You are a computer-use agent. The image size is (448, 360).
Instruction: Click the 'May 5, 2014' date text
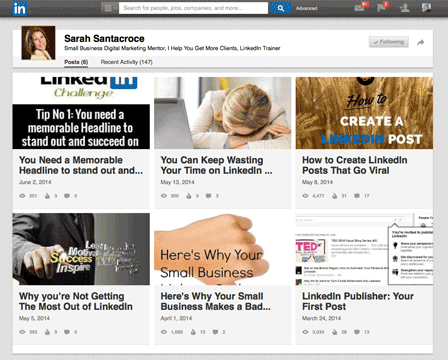[x=34, y=318]
